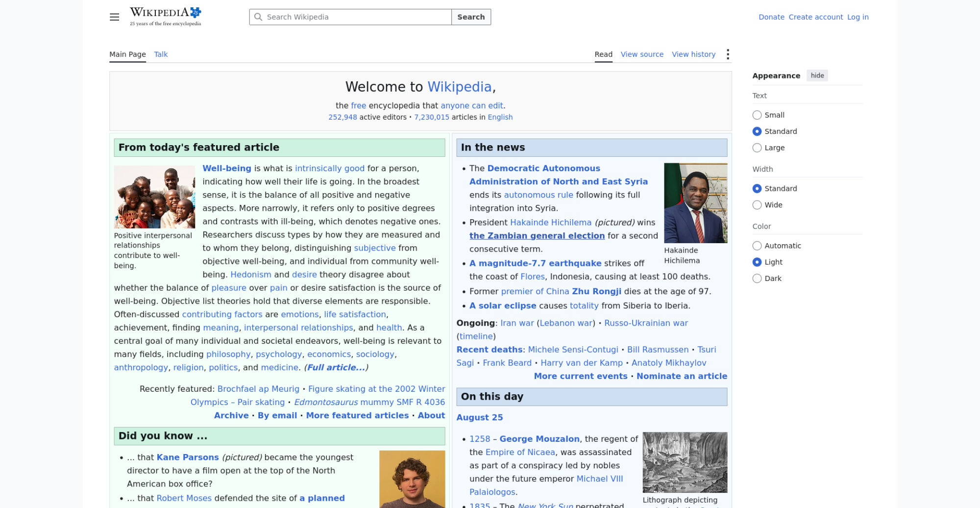Open the Talk tab
980x508 pixels.
(161, 54)
